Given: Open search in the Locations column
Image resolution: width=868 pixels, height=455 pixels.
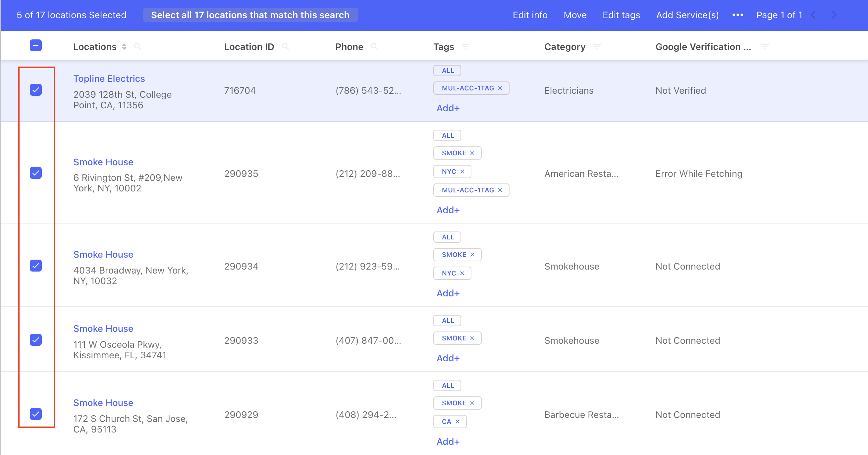Looking at the screenshot, I should point(137,46).
